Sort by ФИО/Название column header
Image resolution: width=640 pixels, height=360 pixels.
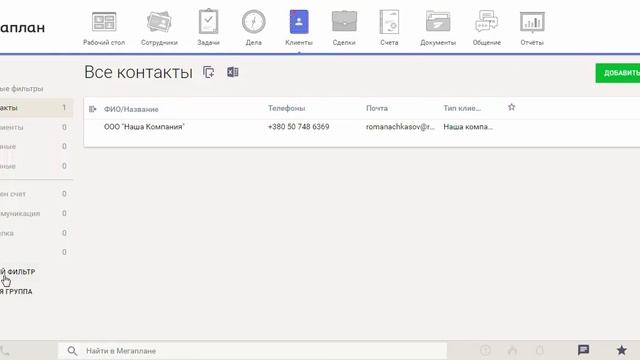coord(131,109)
